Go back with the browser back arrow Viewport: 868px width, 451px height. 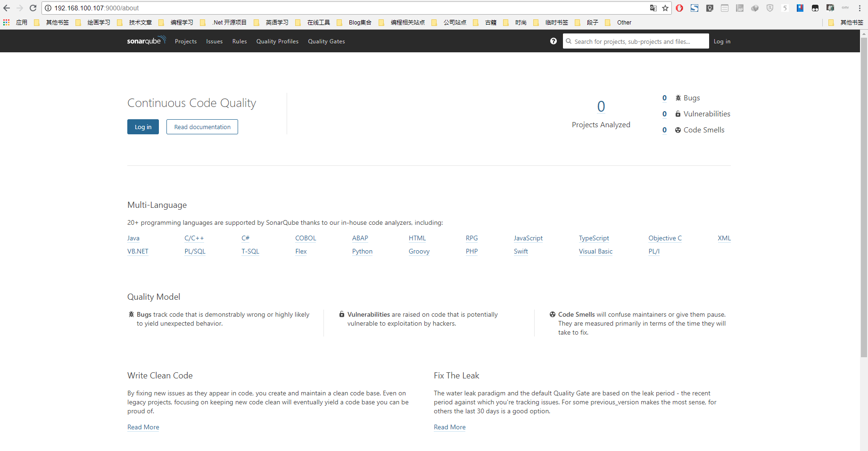(x=7, y=8)
